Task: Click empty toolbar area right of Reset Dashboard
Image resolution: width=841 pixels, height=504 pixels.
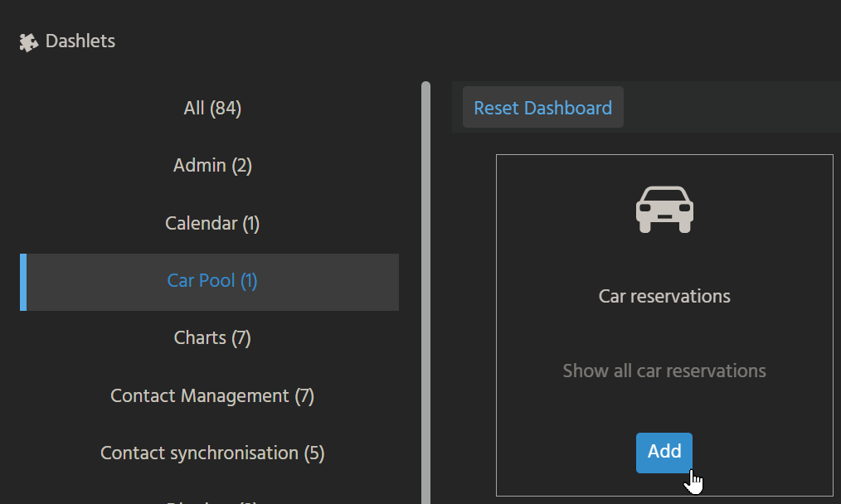Action: tap(730, 108)
